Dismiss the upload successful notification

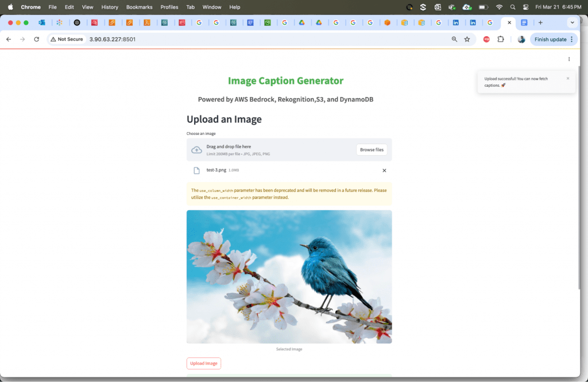(568, 79)
